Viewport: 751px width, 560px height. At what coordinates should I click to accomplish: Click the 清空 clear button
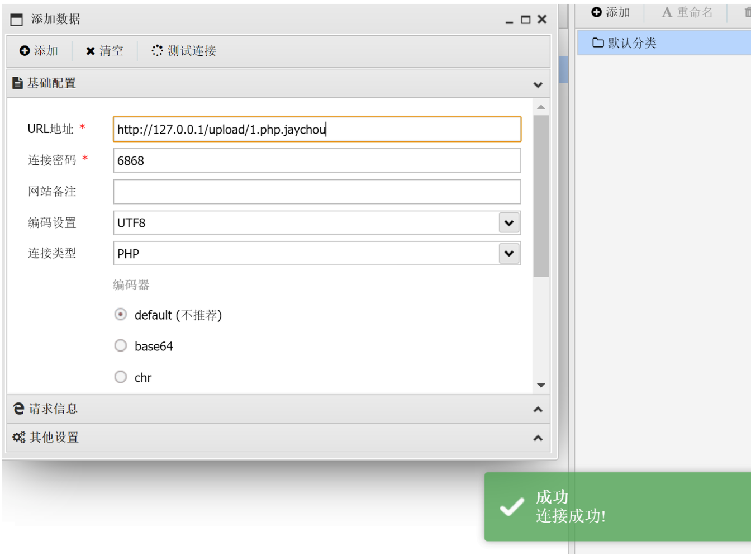coord(104,51)
